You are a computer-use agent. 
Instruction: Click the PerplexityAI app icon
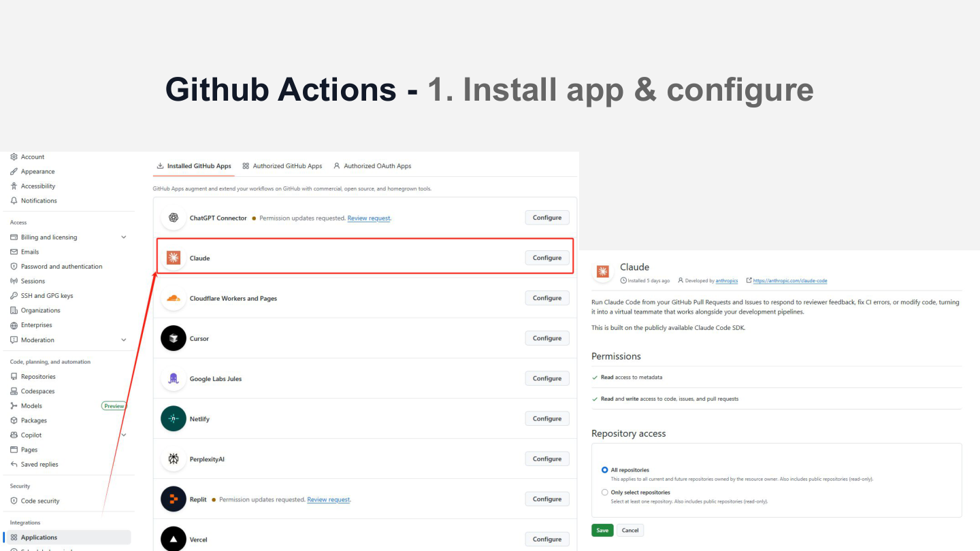click(174, 459)
